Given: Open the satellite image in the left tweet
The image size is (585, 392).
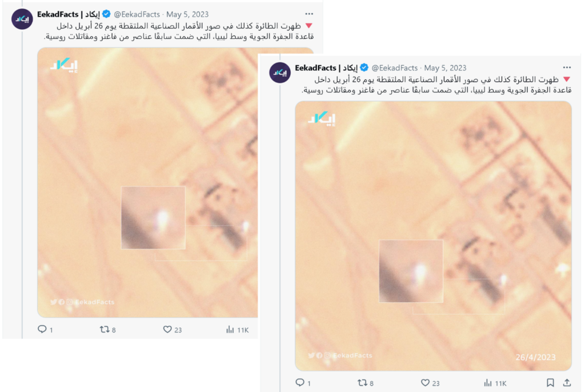Looking at the screenshot, I should click(147, 182).
